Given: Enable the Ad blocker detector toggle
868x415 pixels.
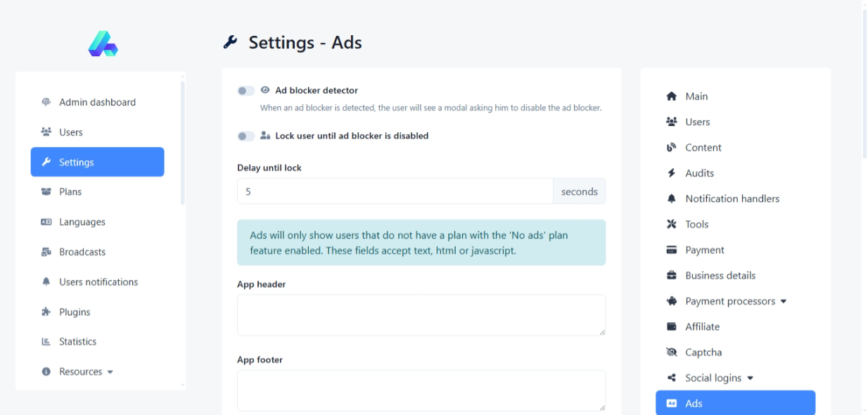Looking at the screenshot, I should tap(245, 91).
